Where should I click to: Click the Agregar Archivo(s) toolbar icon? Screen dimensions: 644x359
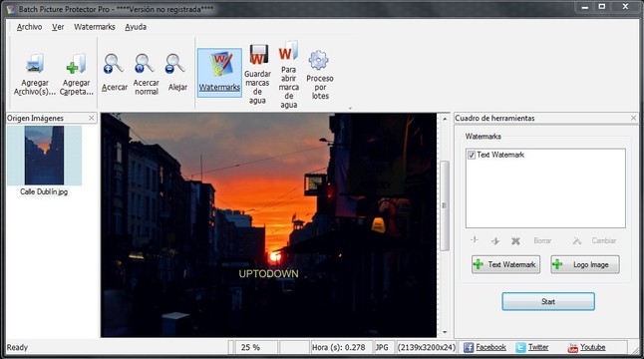[x=35, y=64]
